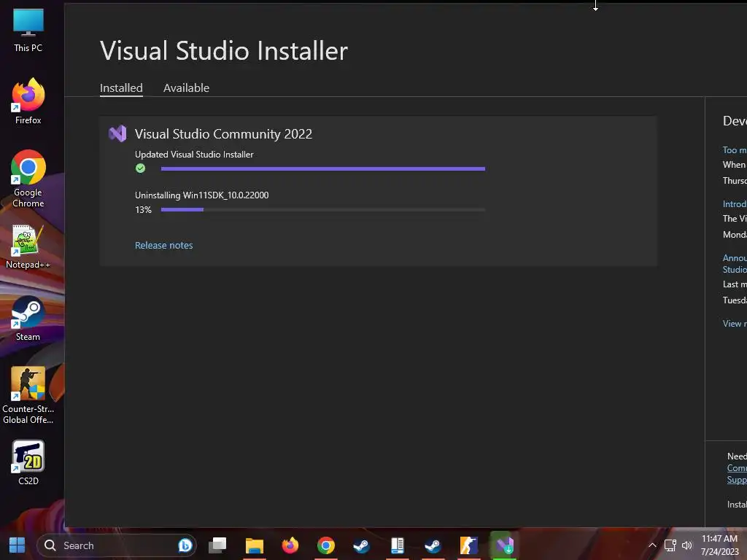
Task: Click the 'View r...' link in the news panel
Action: (x=735, y=323)
